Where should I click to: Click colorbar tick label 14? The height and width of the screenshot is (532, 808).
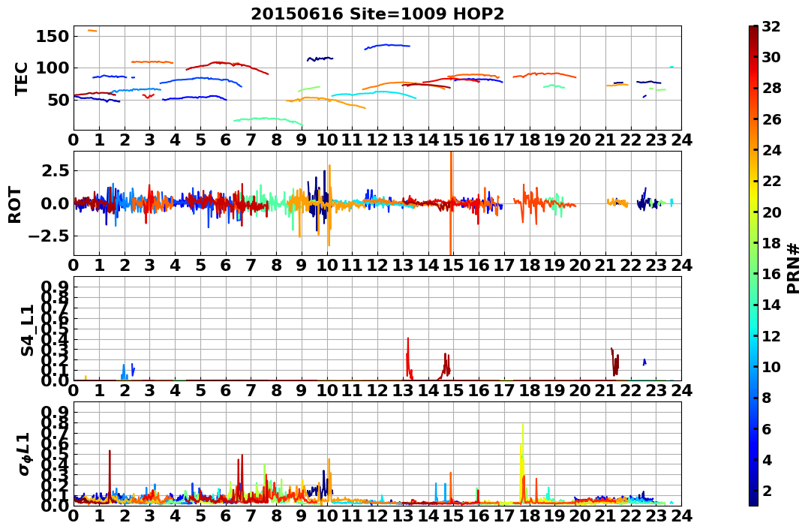point(771,305)
